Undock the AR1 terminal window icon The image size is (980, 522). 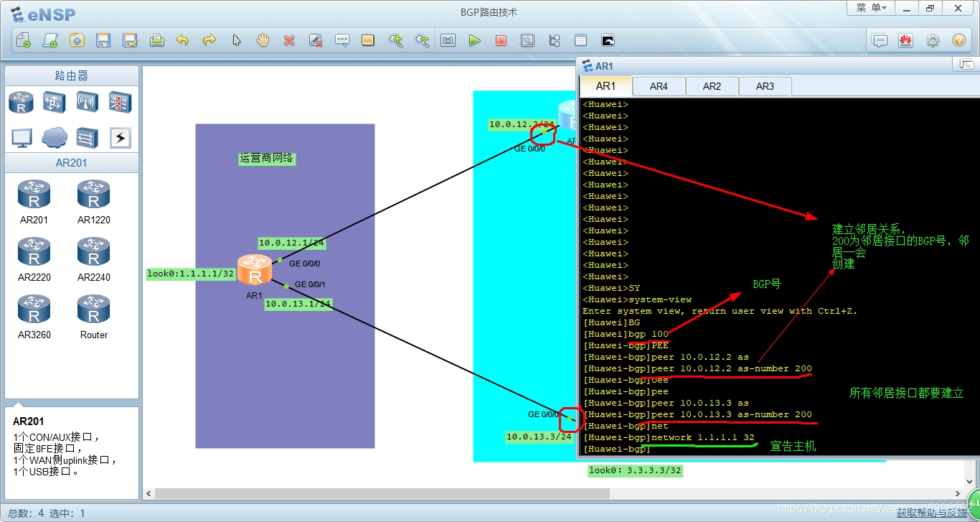coord(966,65)
